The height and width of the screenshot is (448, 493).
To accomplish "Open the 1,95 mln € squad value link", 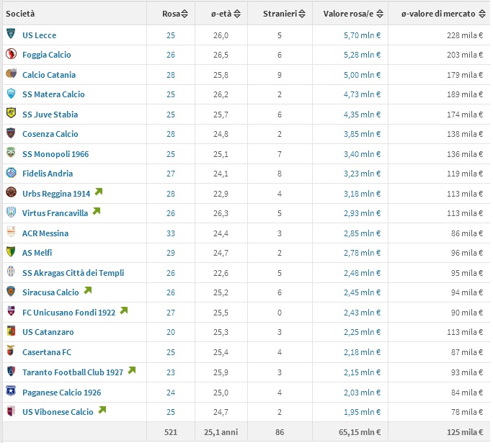I will 362,412.
